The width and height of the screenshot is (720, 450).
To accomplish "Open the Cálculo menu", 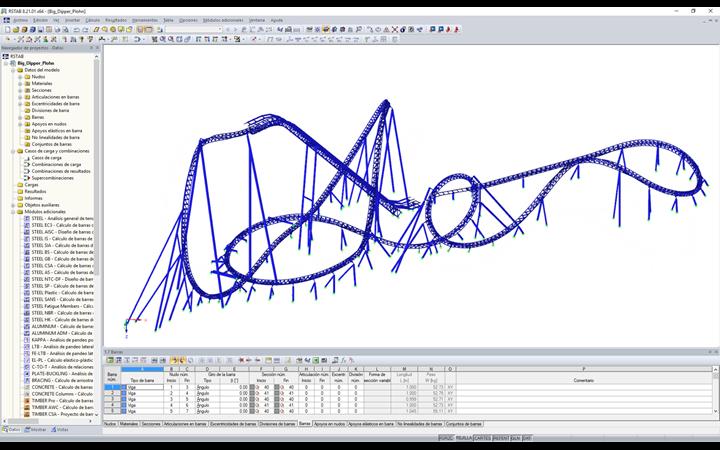I will 92,20.
